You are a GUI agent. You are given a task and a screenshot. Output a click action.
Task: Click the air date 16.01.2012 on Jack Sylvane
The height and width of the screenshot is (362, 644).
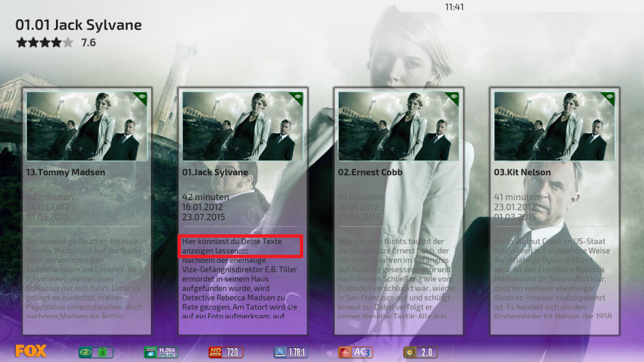[x=202, y=207]
